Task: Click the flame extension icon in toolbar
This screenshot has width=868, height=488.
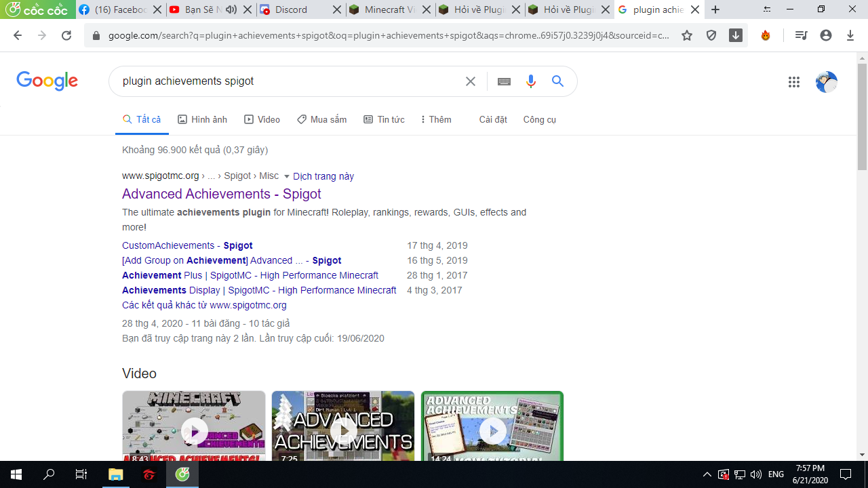Action: coord(766,36)
